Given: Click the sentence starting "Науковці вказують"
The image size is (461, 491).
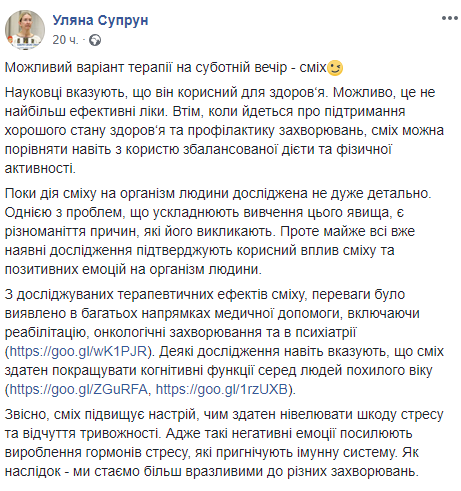Looking at the screenshot, I should (167, 92).
